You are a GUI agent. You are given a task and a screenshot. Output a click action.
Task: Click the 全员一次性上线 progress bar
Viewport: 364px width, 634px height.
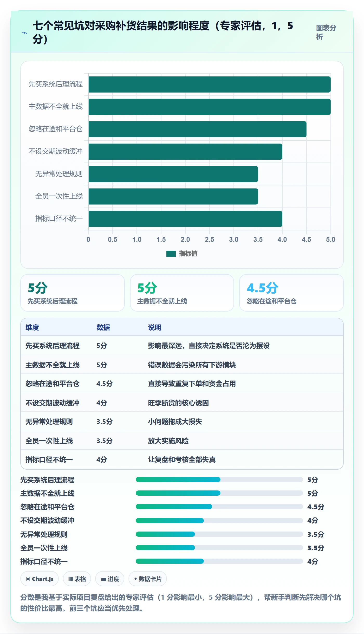[219, 548]
